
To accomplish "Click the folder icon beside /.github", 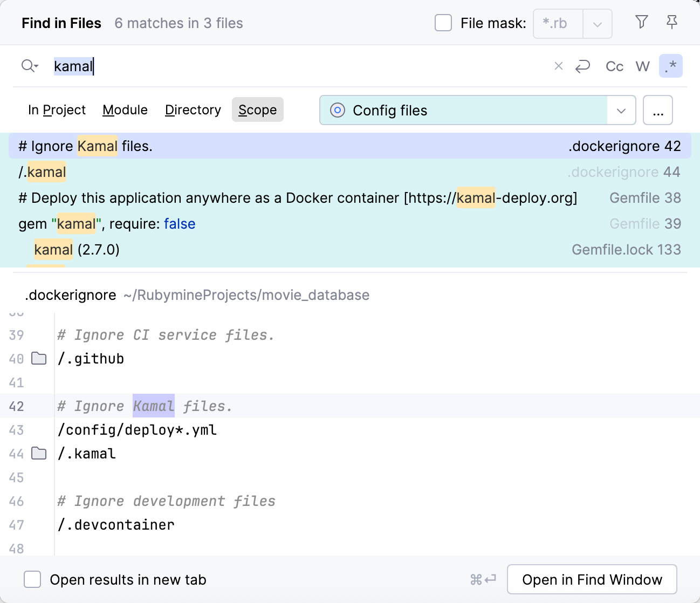I will [x=38, y=358].
